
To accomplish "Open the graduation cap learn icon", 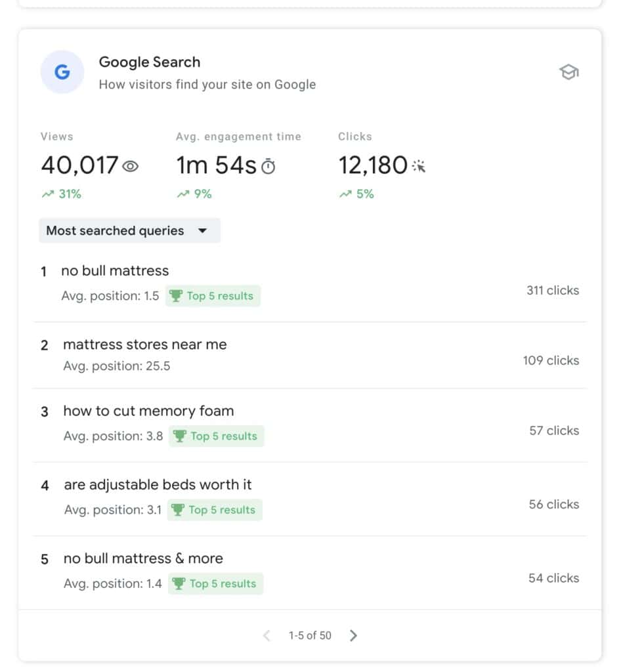I will [568, 72].
